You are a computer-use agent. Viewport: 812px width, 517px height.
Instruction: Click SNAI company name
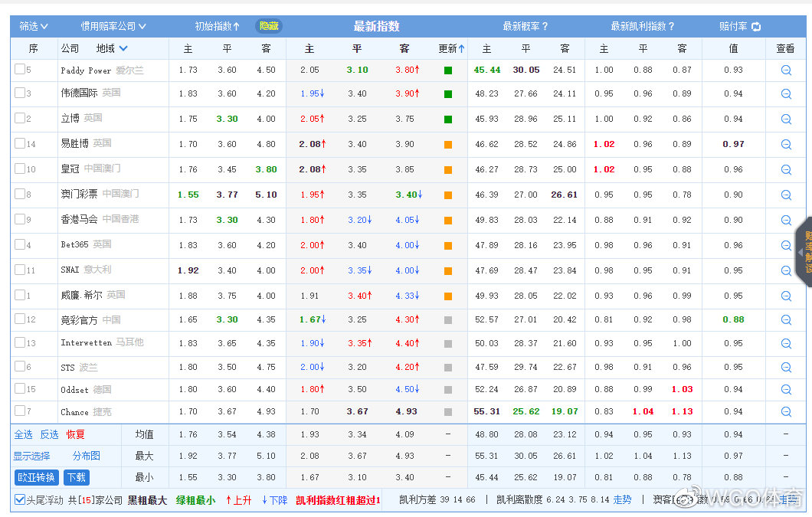(x=70, y=270)
